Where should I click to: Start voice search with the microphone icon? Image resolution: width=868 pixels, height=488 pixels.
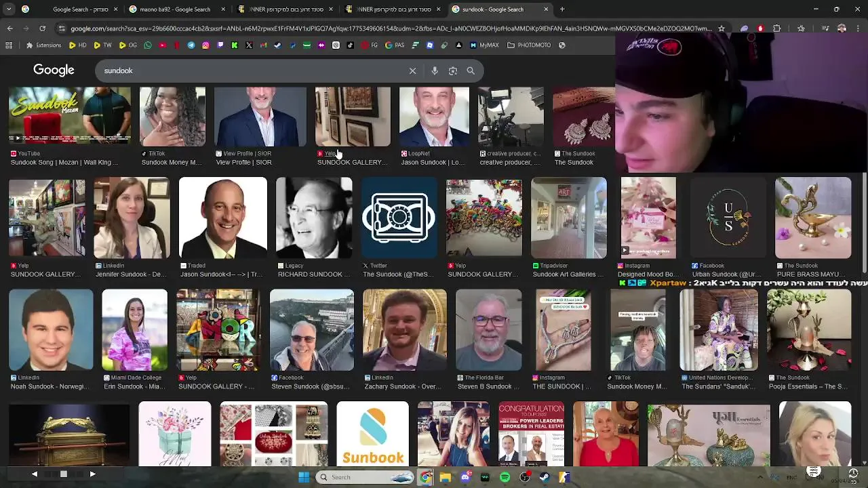tap(435, 70)
